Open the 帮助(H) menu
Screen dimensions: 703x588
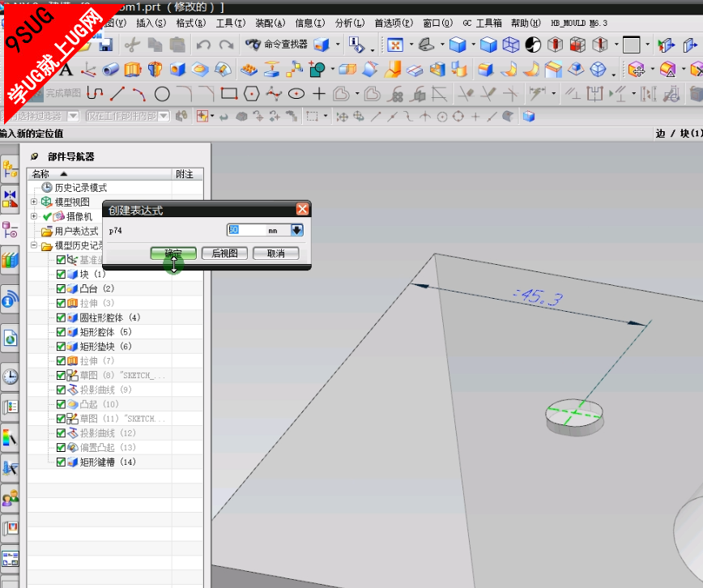coord(526,23)
